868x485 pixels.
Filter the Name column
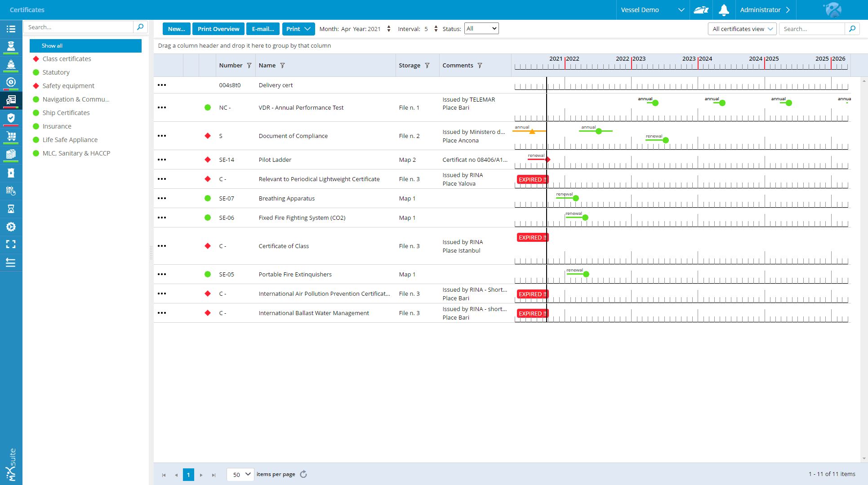tap(282, 66)
